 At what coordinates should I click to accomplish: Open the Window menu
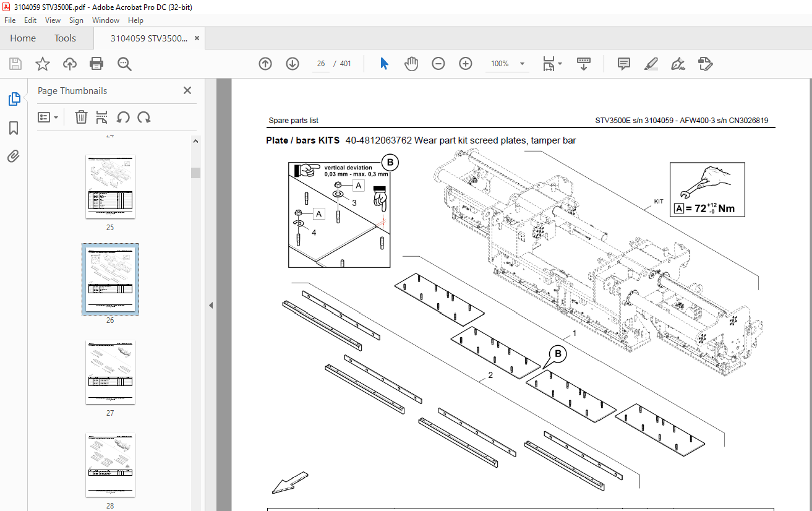[x=106, y=20]
